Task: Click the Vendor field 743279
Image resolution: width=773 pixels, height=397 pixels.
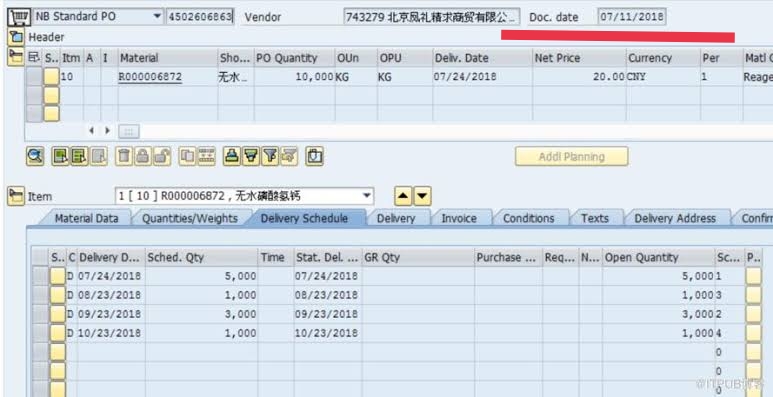Action: click(431, 17)
